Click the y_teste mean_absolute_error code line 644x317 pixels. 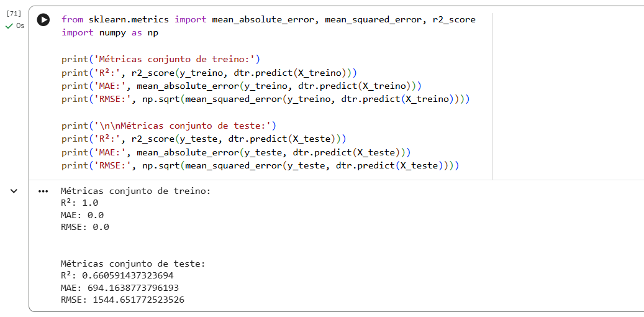[x=236, y=152]
